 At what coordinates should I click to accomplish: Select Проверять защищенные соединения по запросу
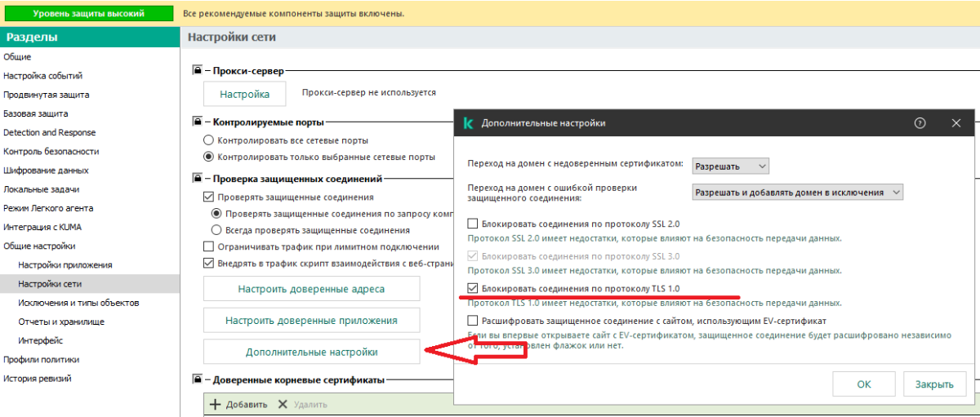click(217, 214)
